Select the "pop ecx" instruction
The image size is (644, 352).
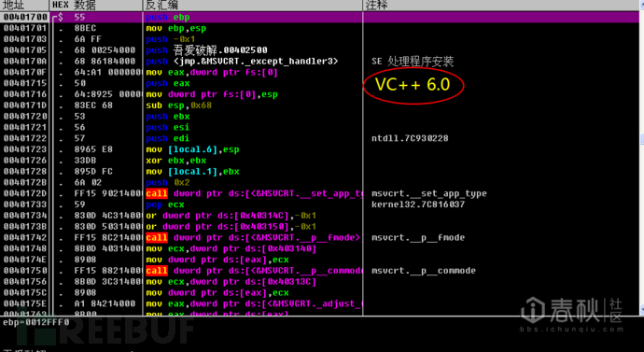tap(164, 205)
